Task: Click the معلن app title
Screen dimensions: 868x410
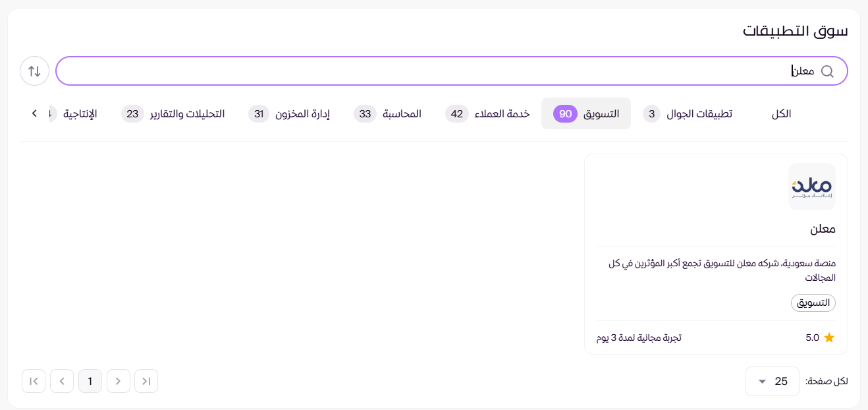Action: tap(824, 229)
